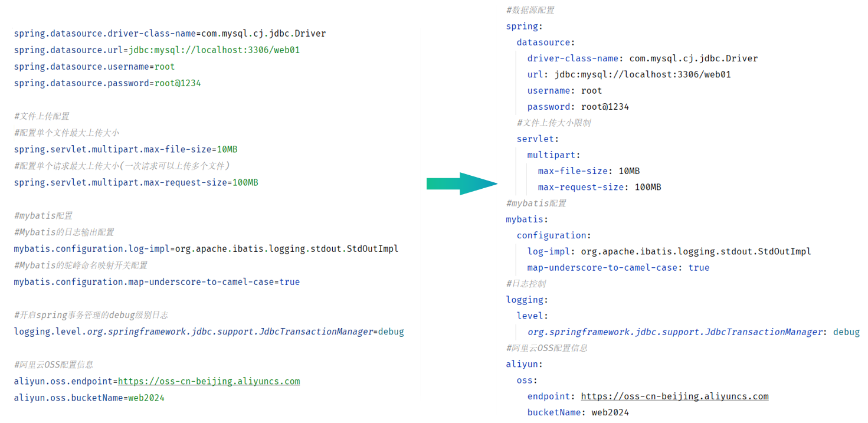Click YAML line 'driver-class-name: com.mysql.cj.jdbc.Driver'
868x423 pixels.
643,58
